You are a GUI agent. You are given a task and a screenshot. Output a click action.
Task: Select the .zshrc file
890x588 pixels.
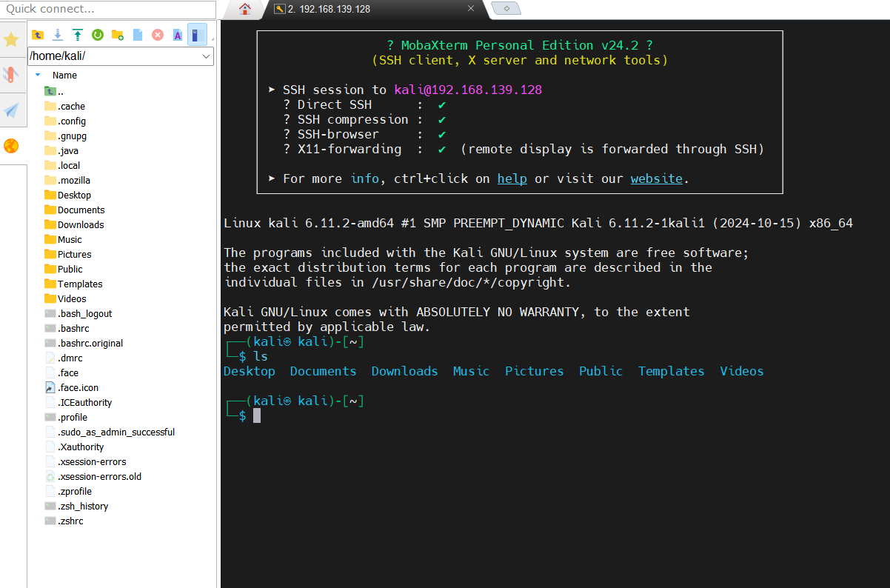[64, 521]
